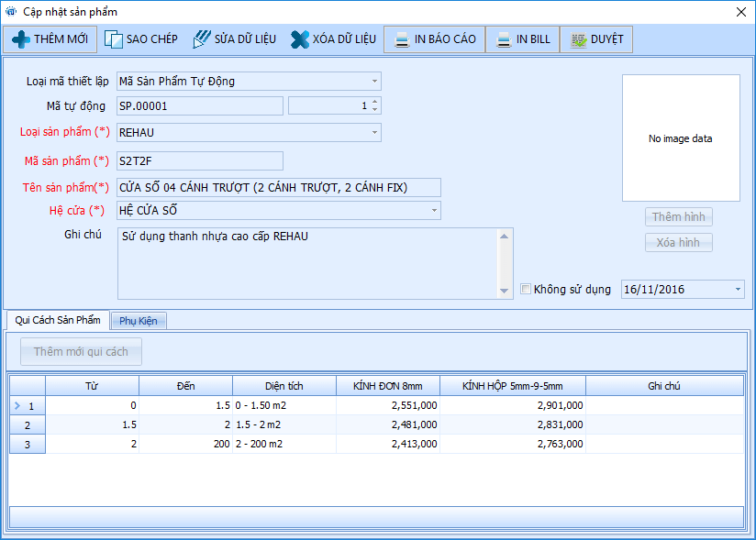Expand the Loại mã thiết lập dropdown
756x540 pixels.
374,82
